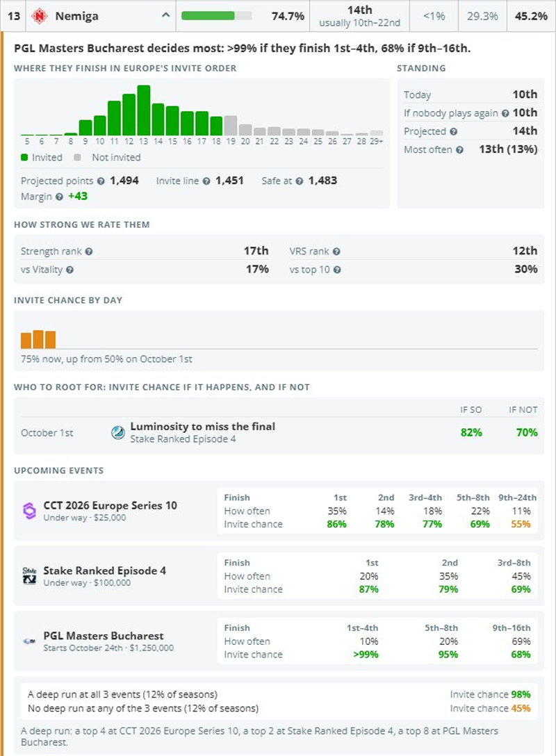Click the '70%' value under IF NOT
556x756 pixels.
(x=527, y=432)
